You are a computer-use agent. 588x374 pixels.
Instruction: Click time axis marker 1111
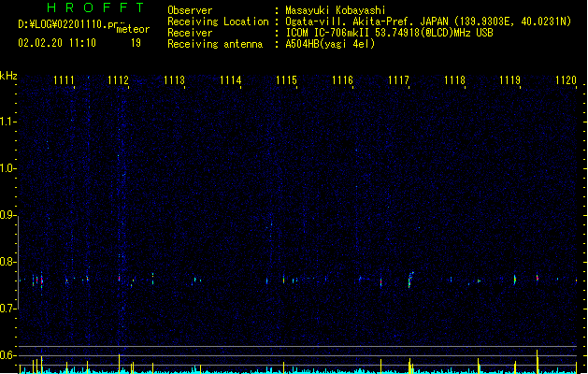click(65, 80)
